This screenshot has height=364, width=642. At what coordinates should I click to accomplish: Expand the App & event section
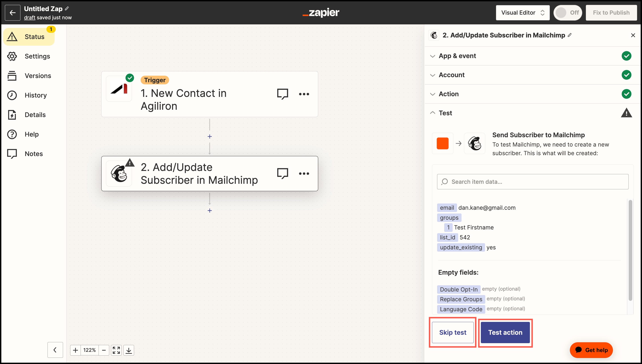point(457,56)
